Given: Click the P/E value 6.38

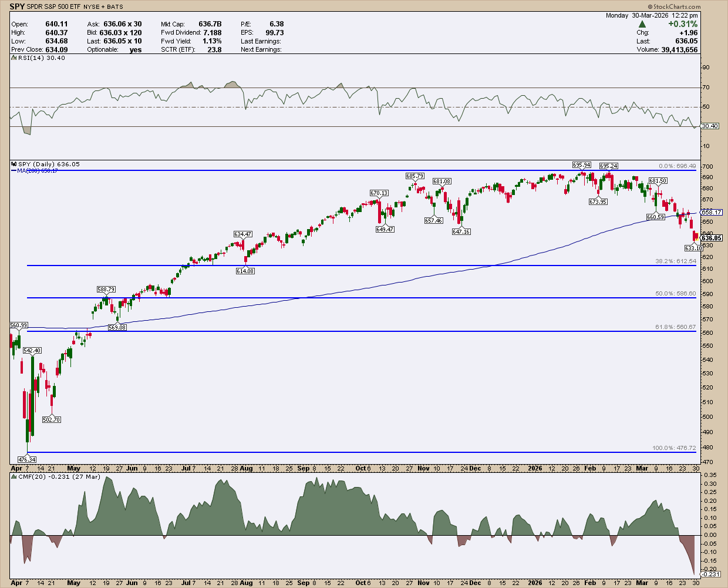Looking at the screenshot, I should click(276, 24).
